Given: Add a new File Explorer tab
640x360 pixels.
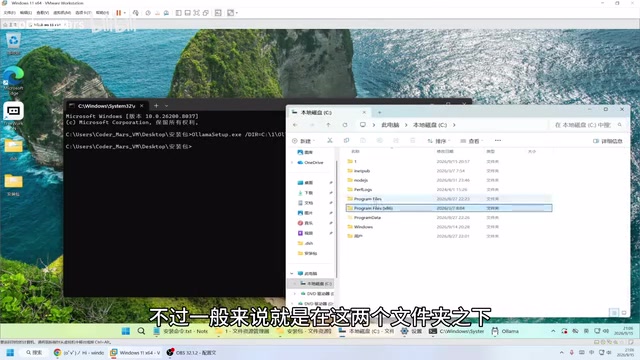Looking at the screenshot, I should [379, 112].
